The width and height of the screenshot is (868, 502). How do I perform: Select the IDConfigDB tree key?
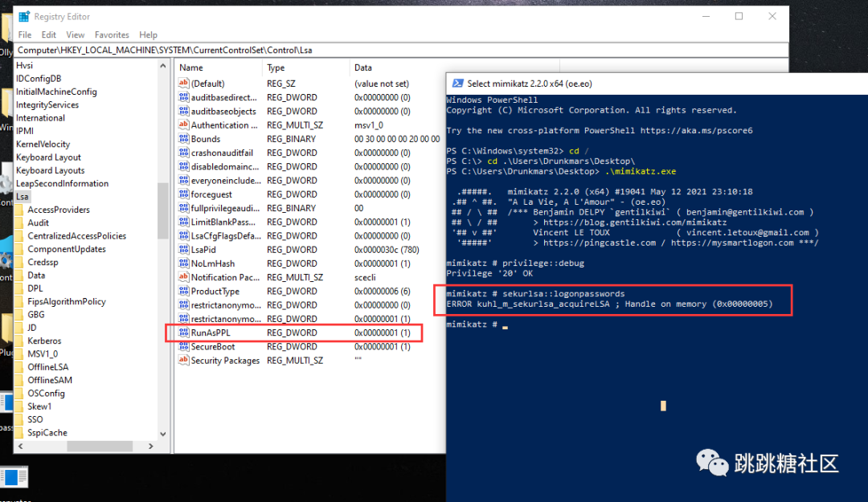pyautogui.click(x=39, y=79)
